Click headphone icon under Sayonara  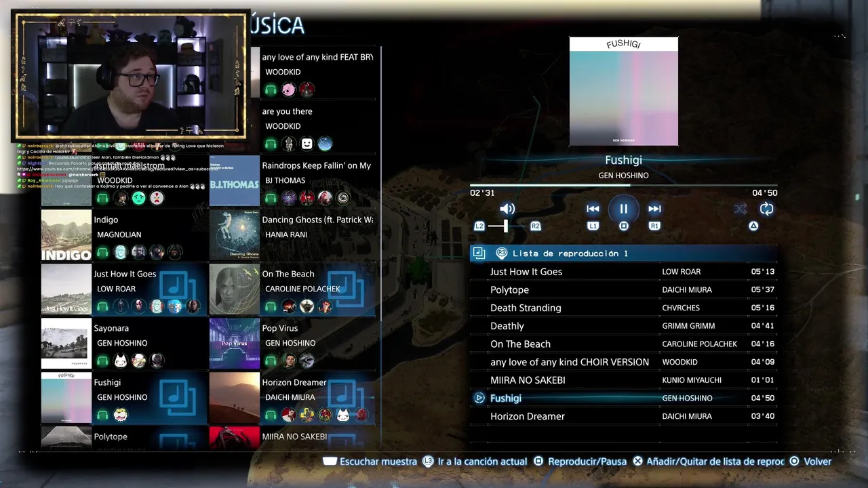click(x=102, y=361)
